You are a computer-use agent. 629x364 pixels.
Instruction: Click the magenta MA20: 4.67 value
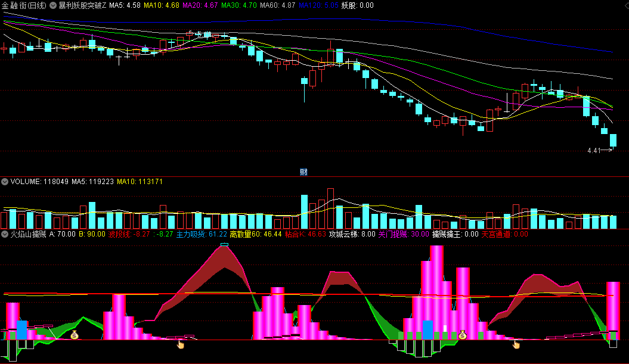pos(200,5)
